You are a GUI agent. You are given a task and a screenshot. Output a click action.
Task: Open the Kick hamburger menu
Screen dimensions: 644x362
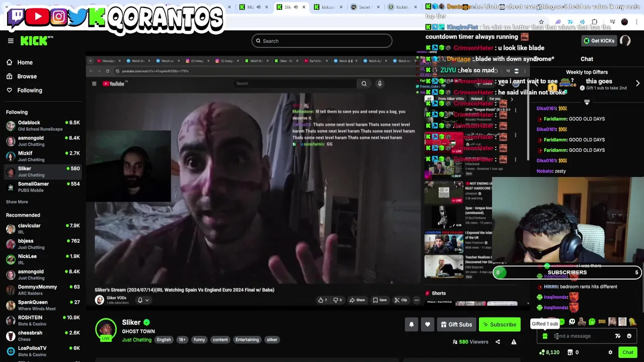[11, 41]
